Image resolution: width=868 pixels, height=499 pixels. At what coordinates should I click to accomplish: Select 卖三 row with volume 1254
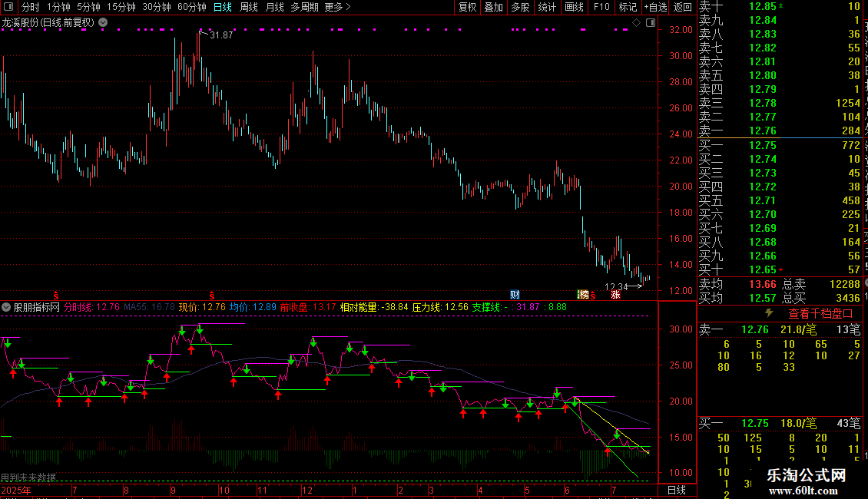pos(780,103)
